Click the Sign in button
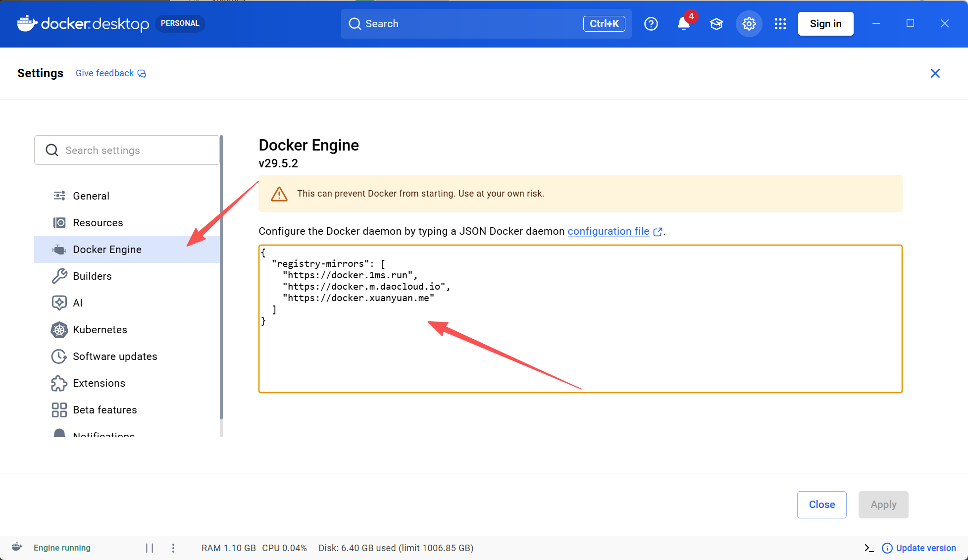The height and width of the screenshot is (560, 968). (826, 24)
